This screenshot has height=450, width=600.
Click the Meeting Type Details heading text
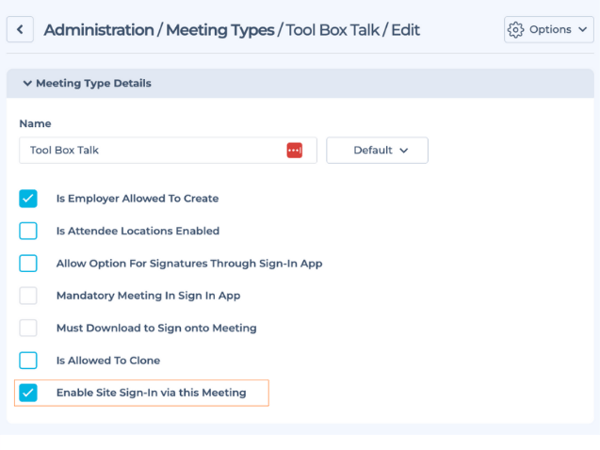(94, 84)
